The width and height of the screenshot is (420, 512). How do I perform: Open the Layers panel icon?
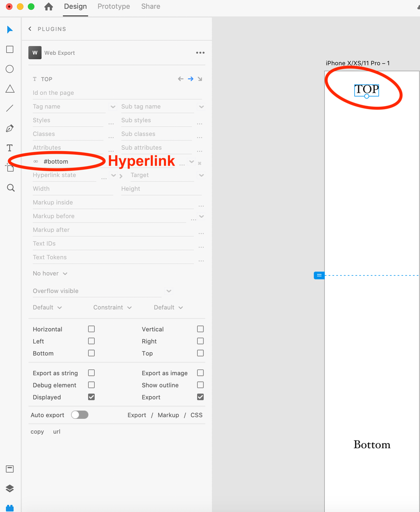tap(10, 488)
